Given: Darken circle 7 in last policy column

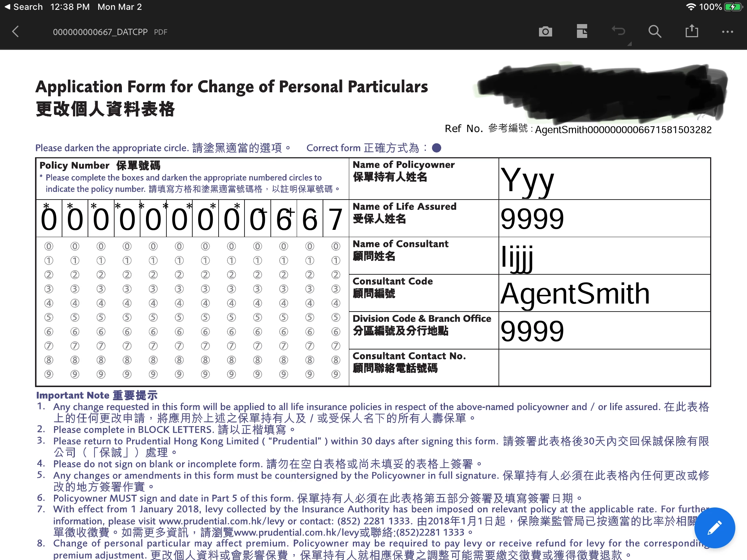Looking at the screenshot, I should point(336,346).
